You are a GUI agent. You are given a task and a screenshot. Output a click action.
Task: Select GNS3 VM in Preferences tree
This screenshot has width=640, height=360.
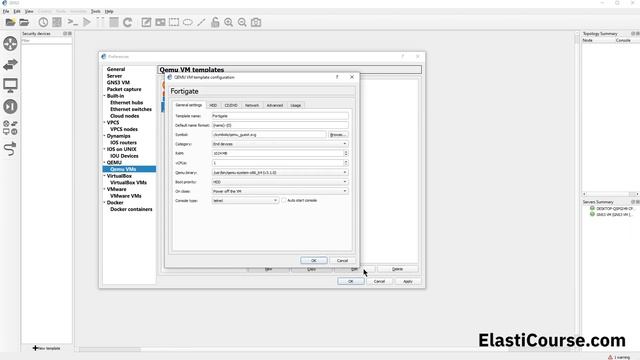(118, 82)
